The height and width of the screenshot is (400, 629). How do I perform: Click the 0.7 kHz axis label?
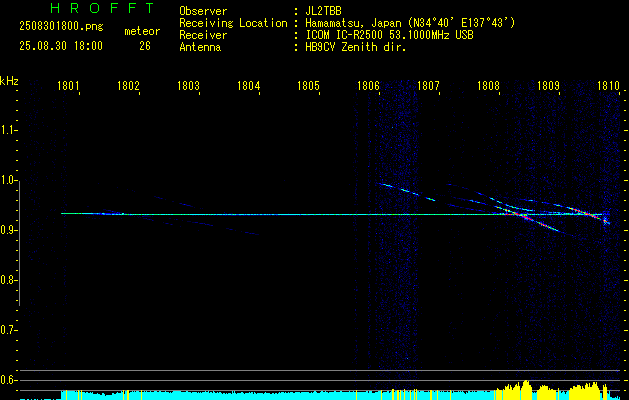[x=8, y=330]
